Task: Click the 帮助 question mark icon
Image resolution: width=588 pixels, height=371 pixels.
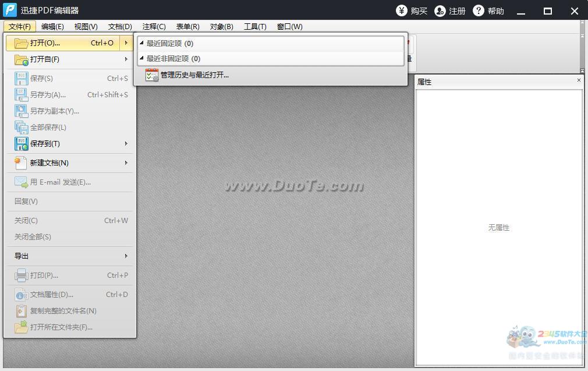Action: pos(479,10)
